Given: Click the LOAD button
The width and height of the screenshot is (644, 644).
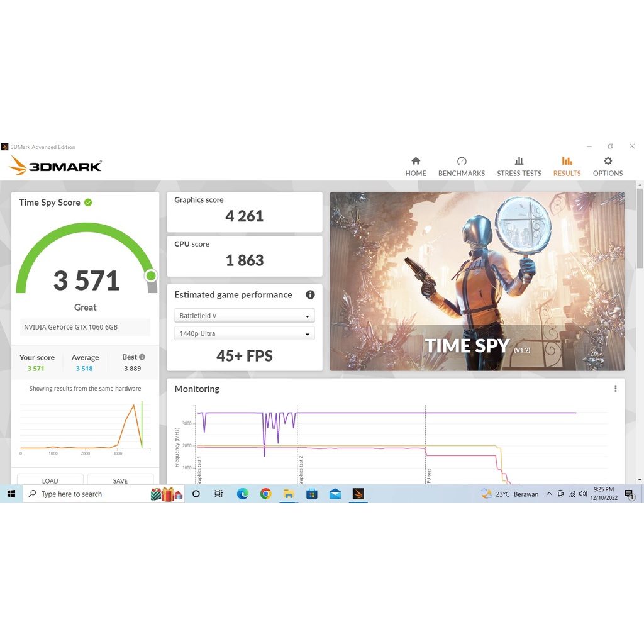Looking at the screenshot, I should (x=50, y=479).
